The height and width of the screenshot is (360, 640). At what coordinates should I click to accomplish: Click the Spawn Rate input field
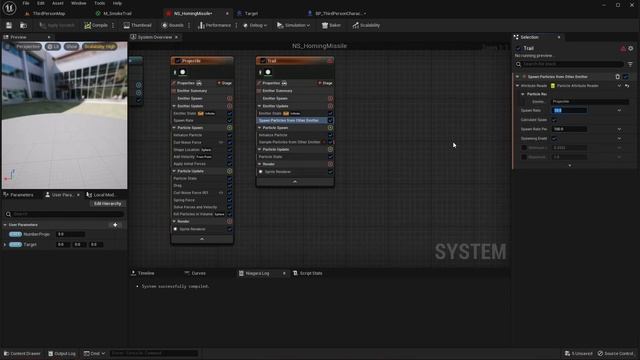(x=569, y=111)
